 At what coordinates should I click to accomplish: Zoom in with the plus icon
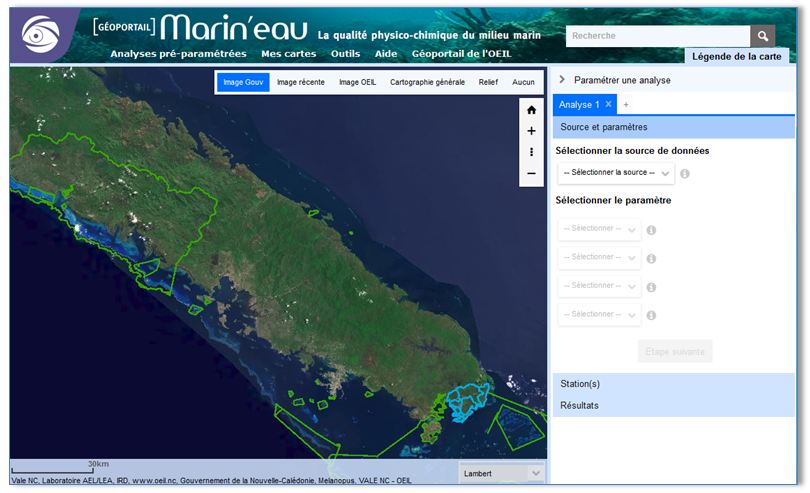click(x=531, y=131)
